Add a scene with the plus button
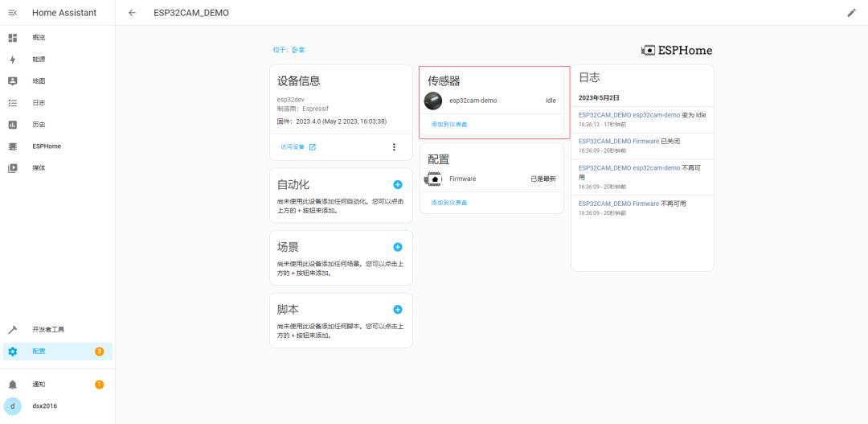This screenshot has height=424, width=868. pyautogui.click(x=398, y=247)
